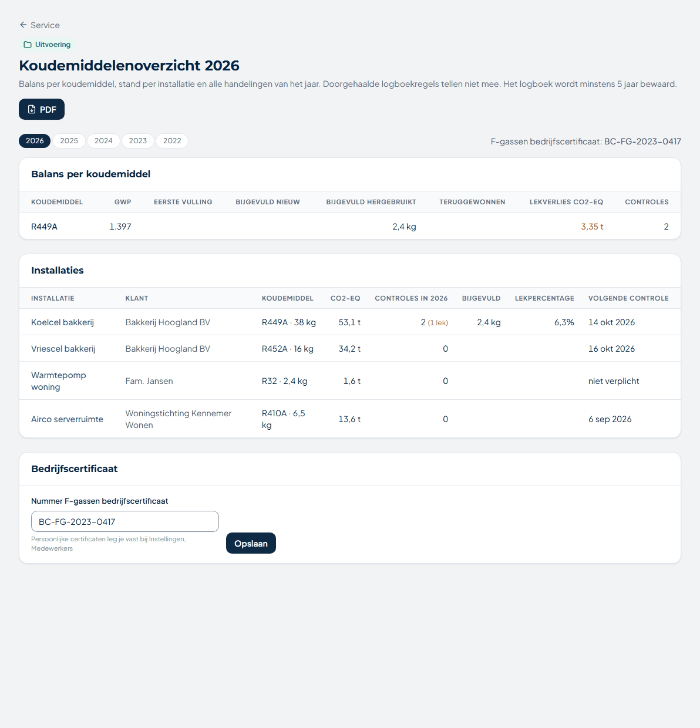Click the 53,1 t CO2-eq value

pos(349,322)
